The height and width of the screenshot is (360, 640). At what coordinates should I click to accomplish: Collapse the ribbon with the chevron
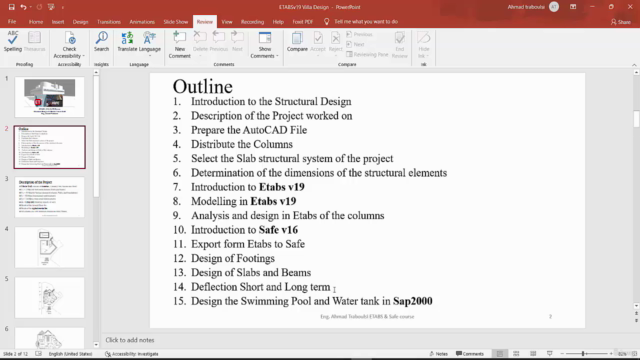pyautogui.click(x=634, y=64)
